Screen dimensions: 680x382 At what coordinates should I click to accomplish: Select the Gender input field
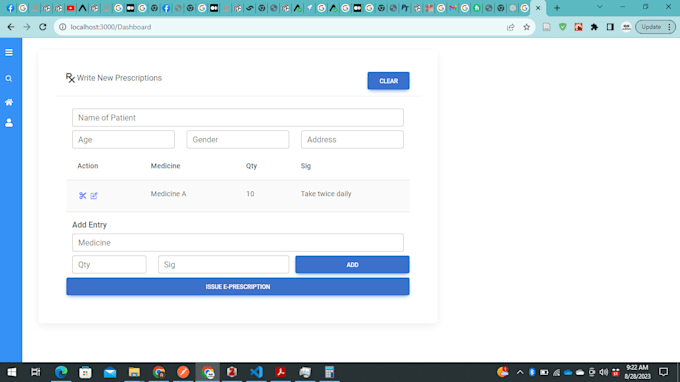click(238, 140)
